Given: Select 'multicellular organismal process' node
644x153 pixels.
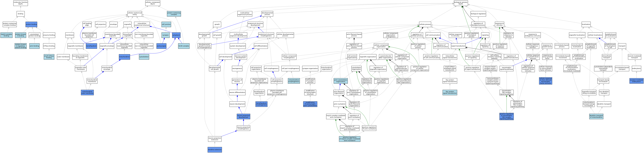Looking at the screenshot, I should pyautogui.click(x=245, y=14).
